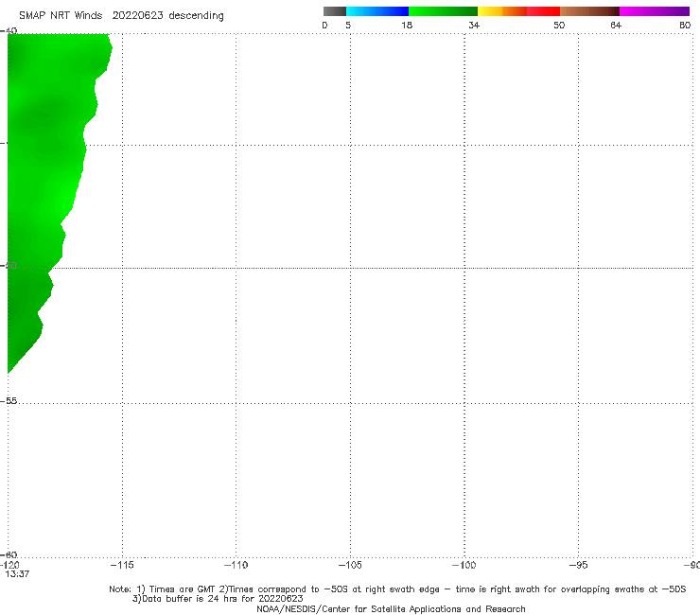Image resolution: width=700 pixels, height=615 pixels.
Task: Click the red segment of the color bar
Action: click(543, 11)
